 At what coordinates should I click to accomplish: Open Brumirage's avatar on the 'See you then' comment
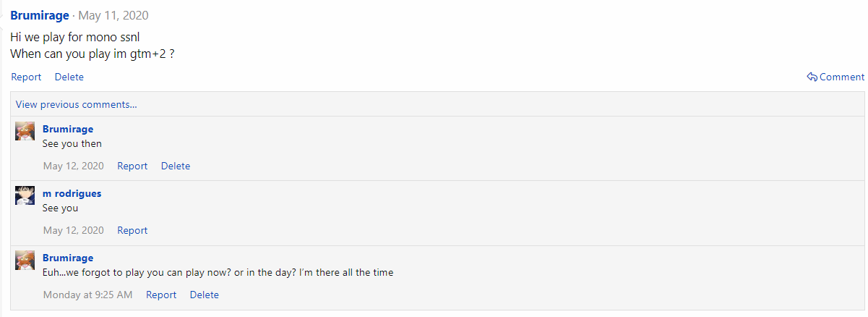(x=25, y=132)
